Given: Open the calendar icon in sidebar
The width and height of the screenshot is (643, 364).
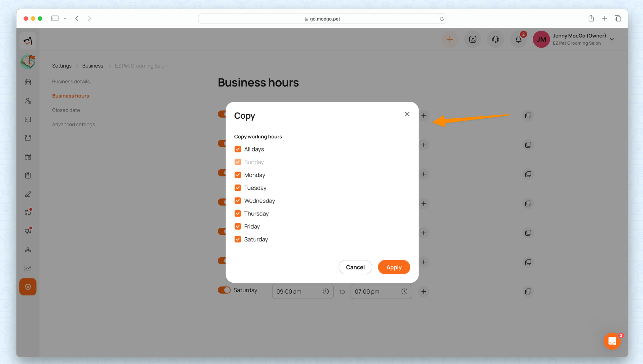Looking at the screenshot, I should coord(28,82).
